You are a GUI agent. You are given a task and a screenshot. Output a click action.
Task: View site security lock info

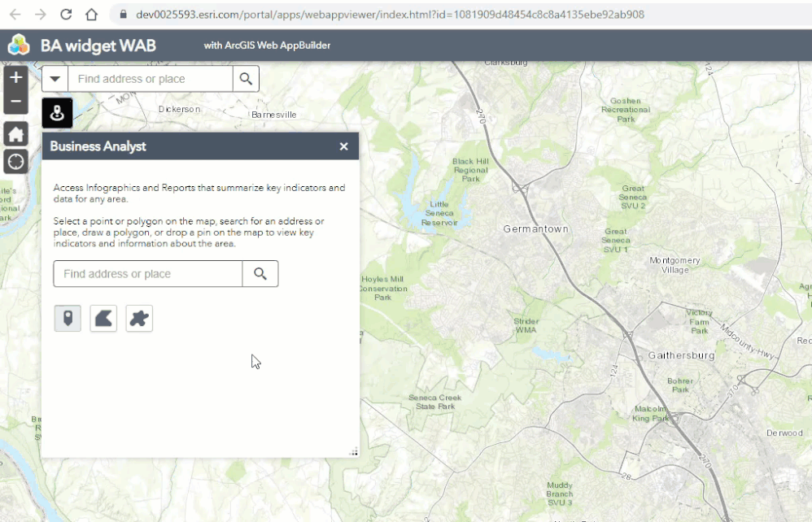pos(123,15)
